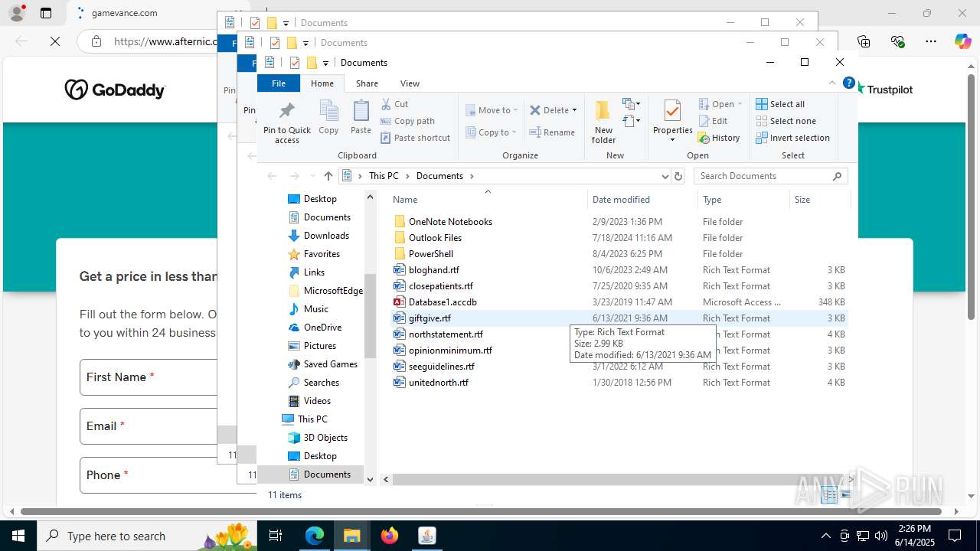Open Copy to dropdown
This screenshot has width=980, height=551.
tap(492, 132)
